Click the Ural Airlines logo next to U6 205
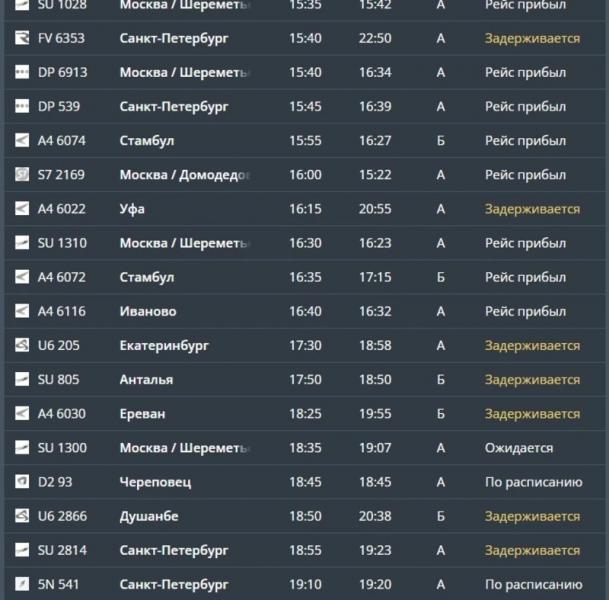 tap(22, 345)
